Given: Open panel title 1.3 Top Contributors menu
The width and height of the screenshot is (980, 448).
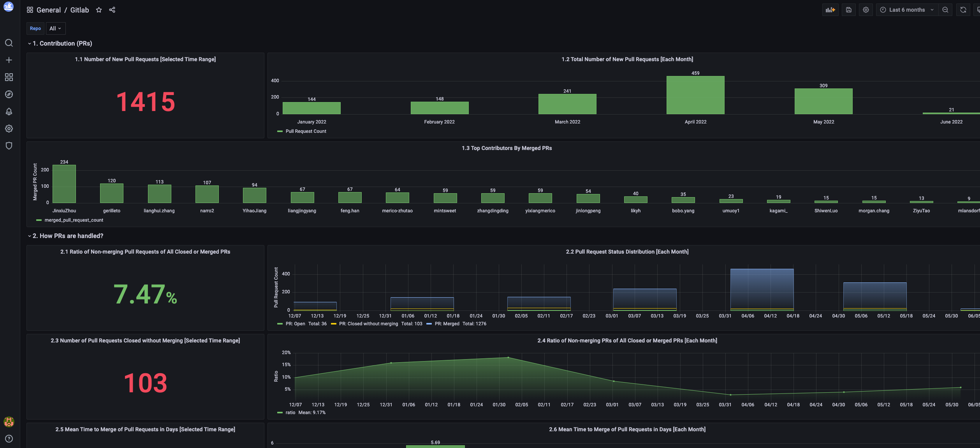Looking at the screenshot, I should point(507,148).
